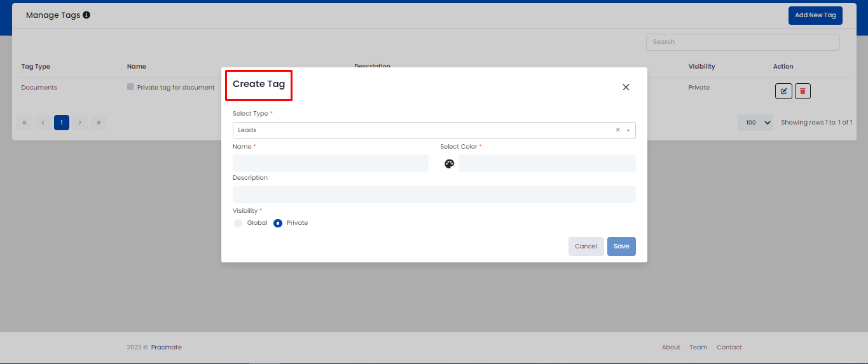Click the Documents tag type cell
Screen dimensions: 868x364
[39, 88]
